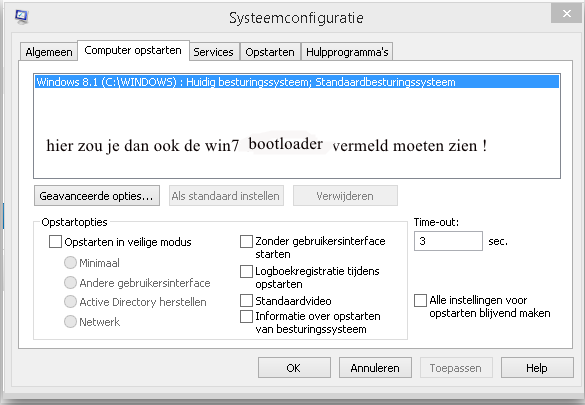
Task: Go to the Hulpprogramma's tab
Action: coord(347,52)
